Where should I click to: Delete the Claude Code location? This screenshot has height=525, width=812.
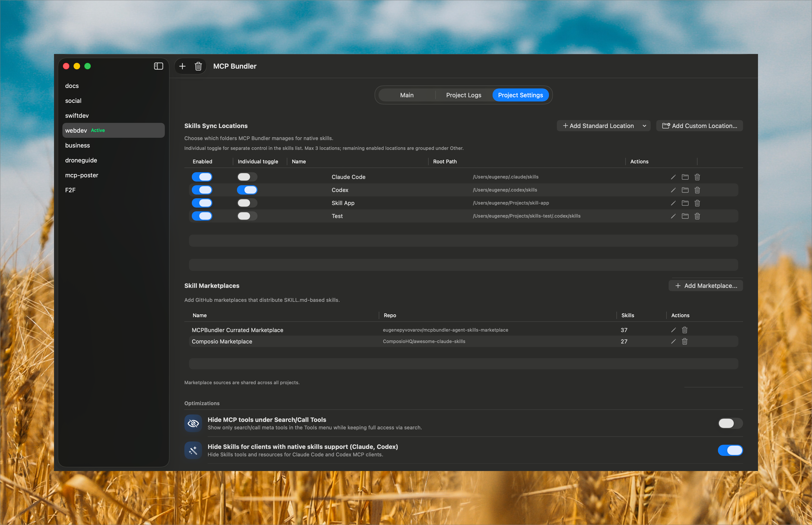pyautogui.click(x=697, y=177)
